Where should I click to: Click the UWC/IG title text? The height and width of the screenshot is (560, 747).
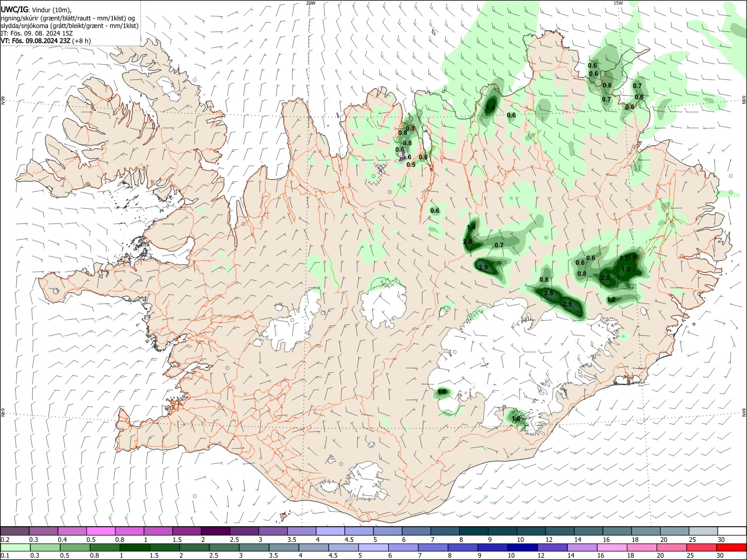14,10
